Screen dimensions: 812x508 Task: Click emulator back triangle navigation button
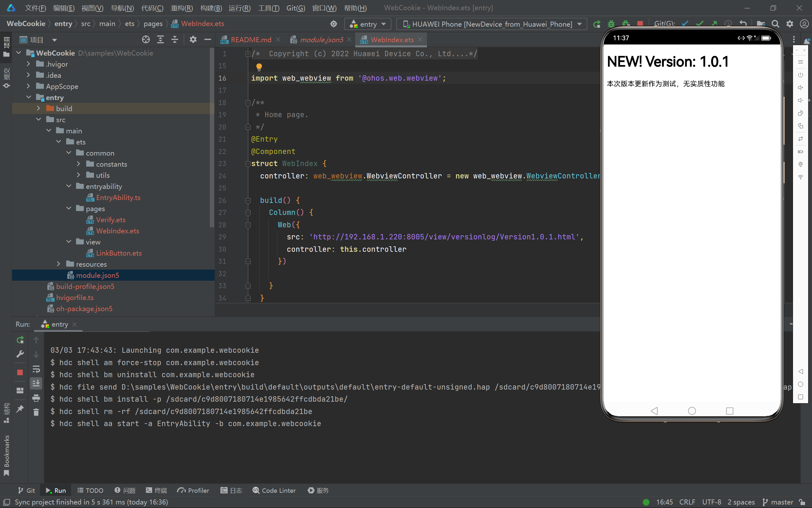click(x=801, y=371)
